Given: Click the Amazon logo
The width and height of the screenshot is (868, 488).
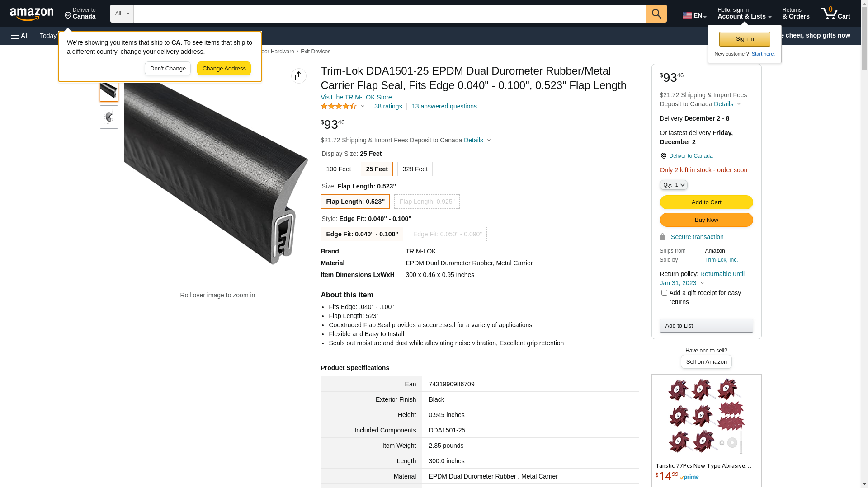Looking at the screenshot, I should tap(32, 14).
